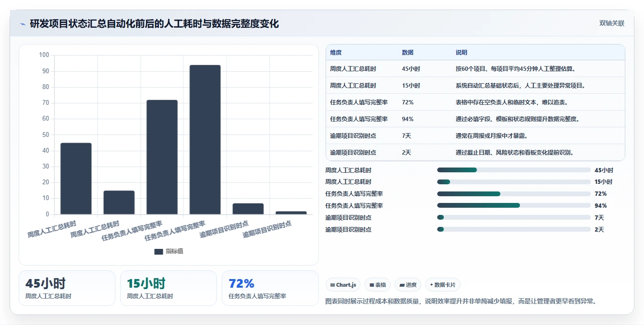Screen dimensions: 644x325
Task: Click the footer note starting 图表同时展示过程成本
Action: click(461, 301)
